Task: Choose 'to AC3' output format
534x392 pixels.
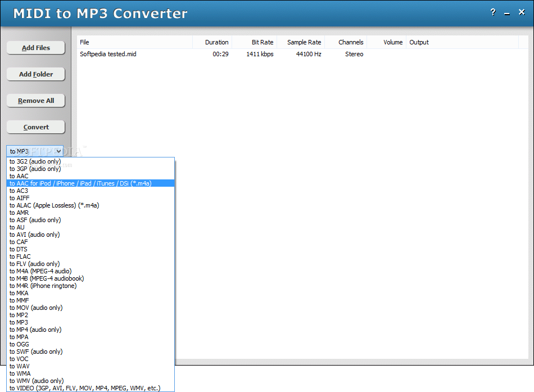Action: pyautogui.click(x=90, y=191)
